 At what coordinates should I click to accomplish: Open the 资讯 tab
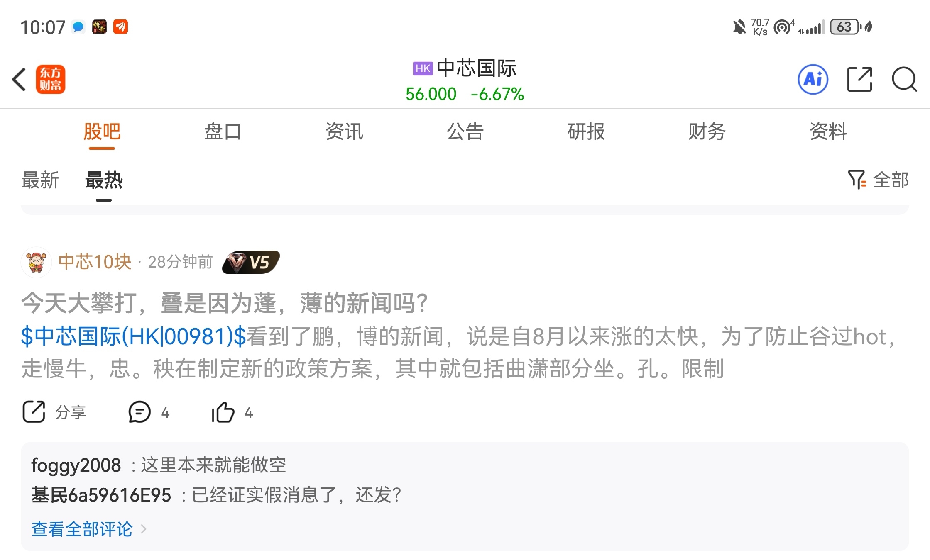tap(344, 131)
